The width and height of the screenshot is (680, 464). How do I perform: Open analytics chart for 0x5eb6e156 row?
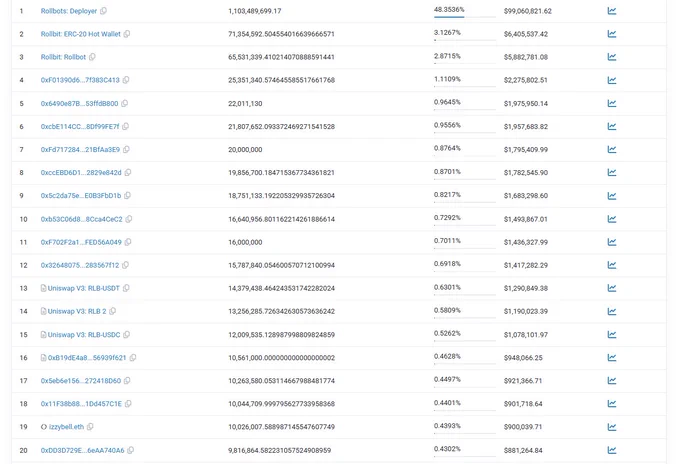coord(611,381)
